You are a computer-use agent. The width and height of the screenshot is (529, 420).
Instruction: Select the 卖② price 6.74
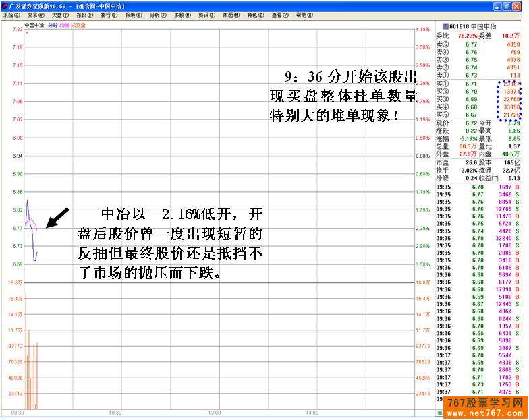[471, 67]
